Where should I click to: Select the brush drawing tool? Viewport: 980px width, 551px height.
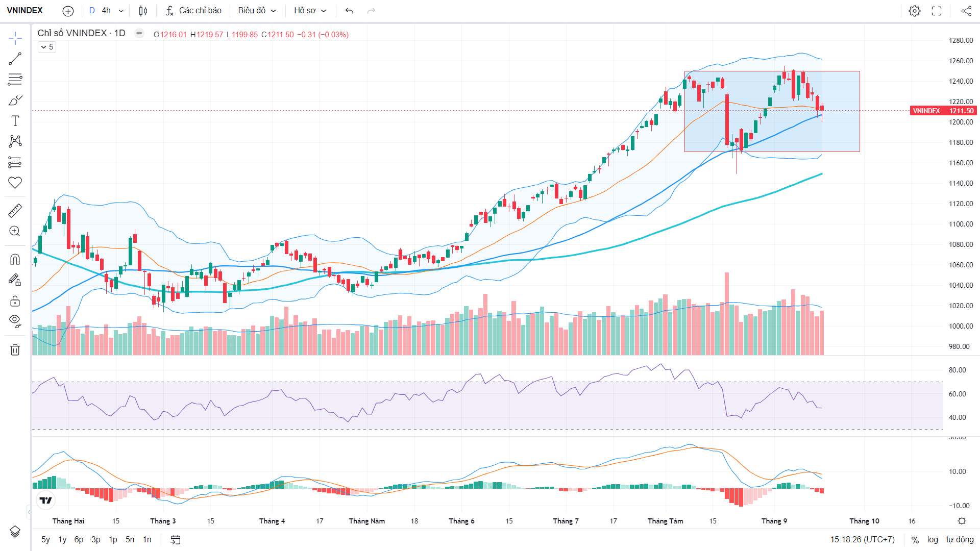tap(15, 101)
